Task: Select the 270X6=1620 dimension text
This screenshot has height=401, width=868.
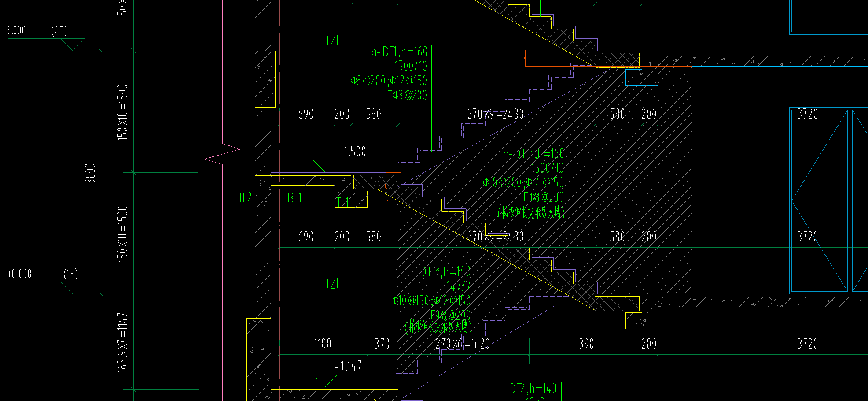Action: pyautogui.click(x=463, y=344)
